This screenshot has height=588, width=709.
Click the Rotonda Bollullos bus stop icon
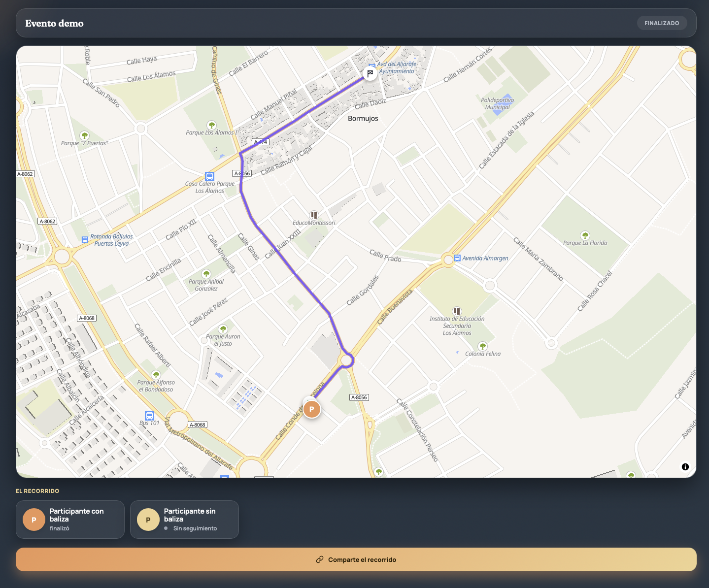(x=85, y=240)
